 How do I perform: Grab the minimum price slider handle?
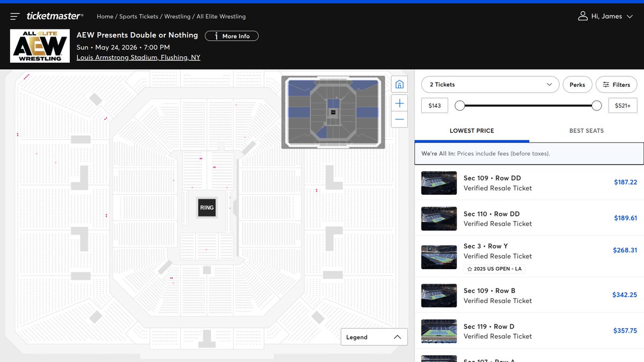[459, 106]
